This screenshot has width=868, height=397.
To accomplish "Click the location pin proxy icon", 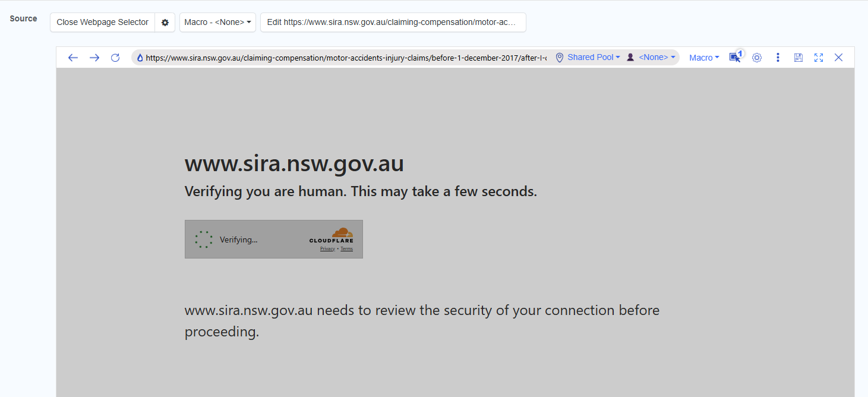I will (559, 58).
